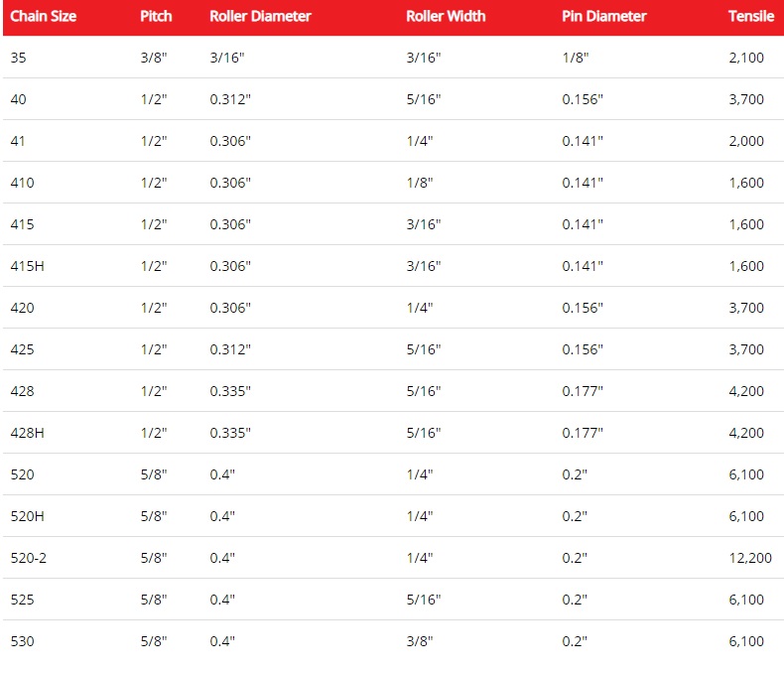This screenshot has width=784, height=673.
Task: Select the 1/8" pin diameter cell
Action: coord(575,59)
